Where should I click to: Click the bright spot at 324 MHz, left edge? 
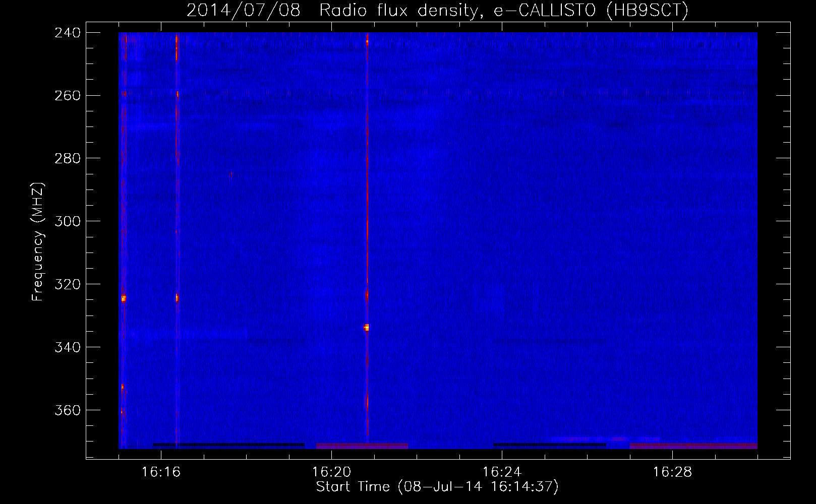pyautogui.click(x=124, y=298)
